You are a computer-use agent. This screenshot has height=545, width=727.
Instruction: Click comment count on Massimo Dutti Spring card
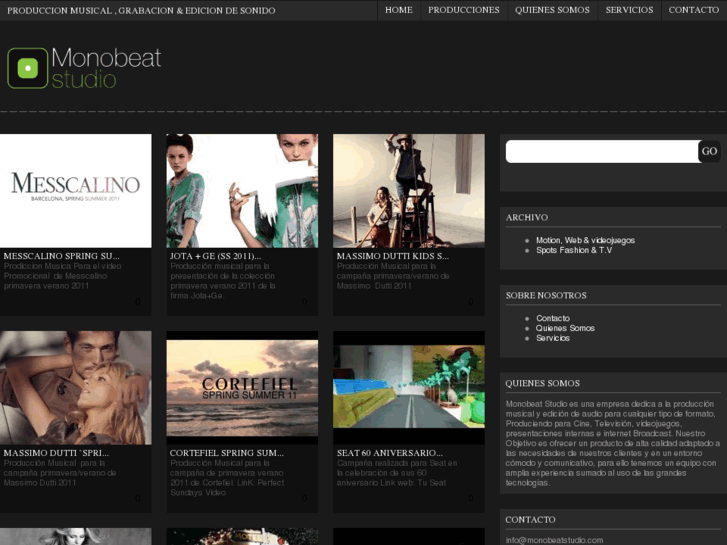tap(137, 499)
